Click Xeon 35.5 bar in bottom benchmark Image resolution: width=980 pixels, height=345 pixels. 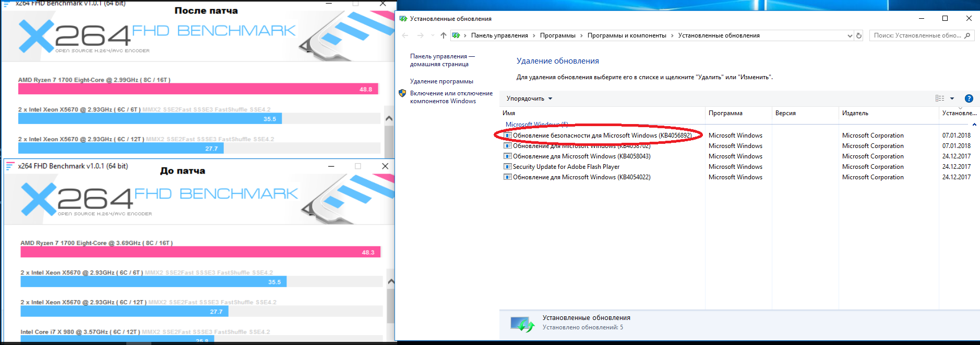[153, 282]
